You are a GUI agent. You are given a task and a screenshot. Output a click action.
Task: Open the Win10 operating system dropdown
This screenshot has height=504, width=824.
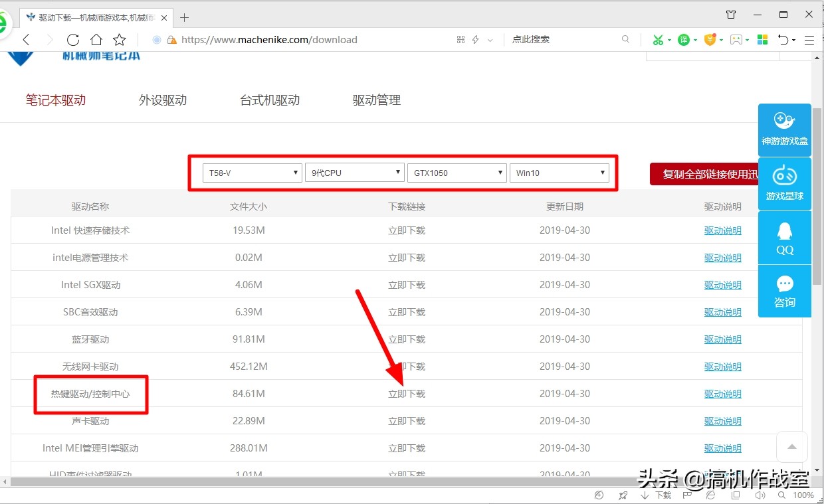pyautogui.click(x=559, y=172)
